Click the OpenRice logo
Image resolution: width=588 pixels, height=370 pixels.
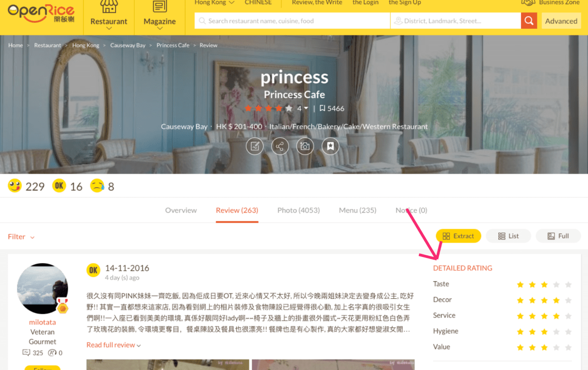(41, 14)
